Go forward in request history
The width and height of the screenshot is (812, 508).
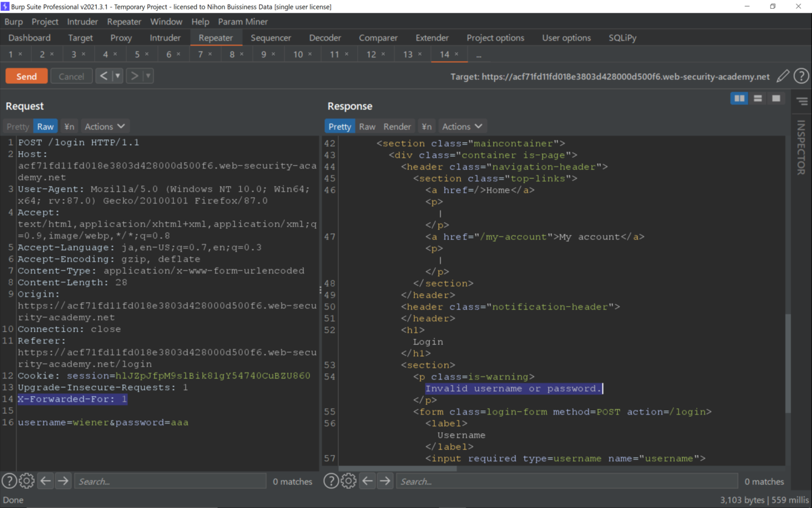(134, 77)
